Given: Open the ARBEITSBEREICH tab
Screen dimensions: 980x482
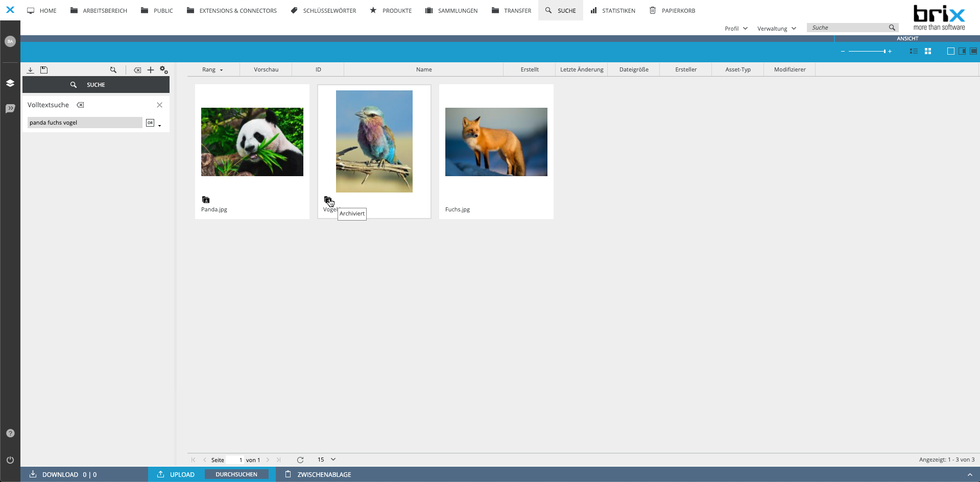Looking at the screenshot, I should point(99,10).
